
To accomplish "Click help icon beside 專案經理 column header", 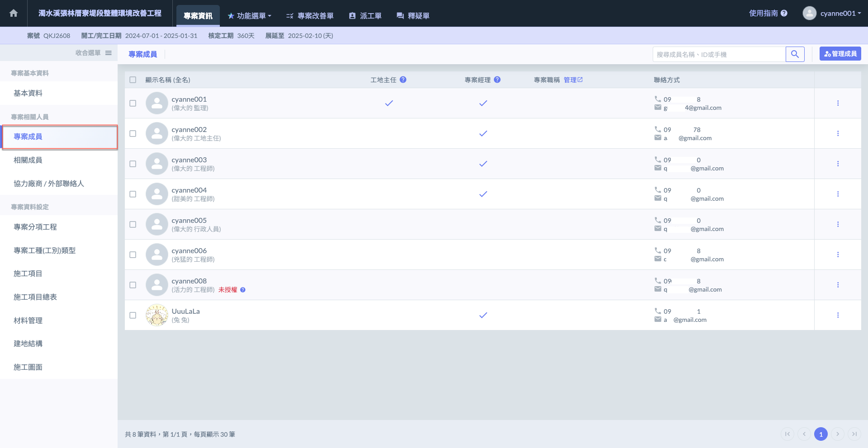I will click(497, 80).
